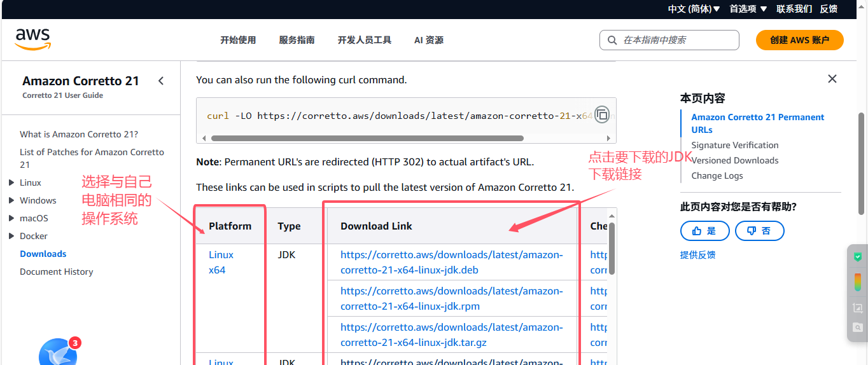Click the download table vertical scrollbar thumb

tap(612, 248)
